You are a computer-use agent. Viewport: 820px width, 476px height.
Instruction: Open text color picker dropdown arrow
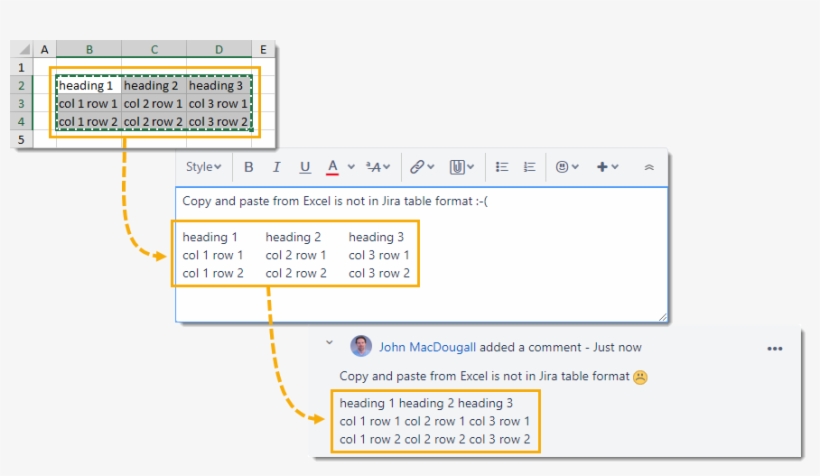point(351,167)
